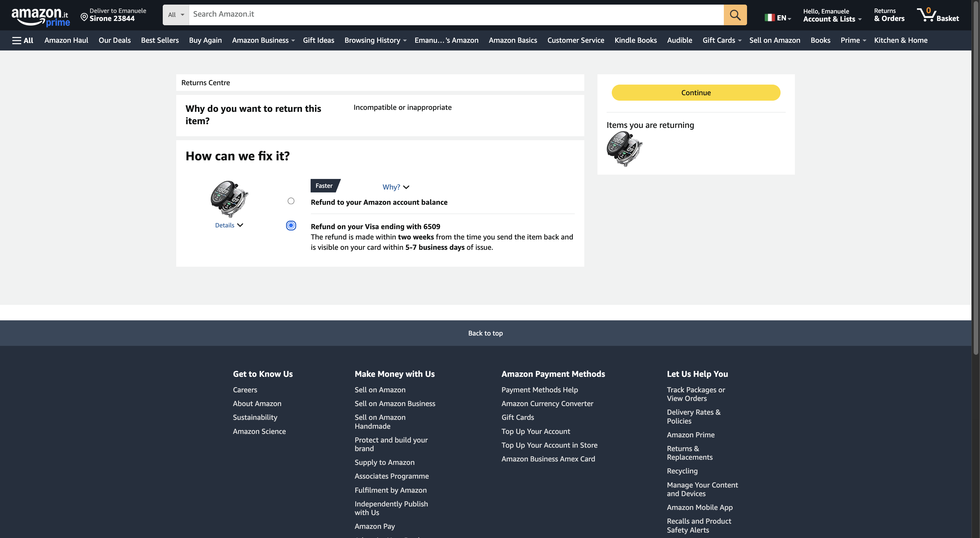Screen dimensions: 980x538
Task: Click the watch image above Details
Action: (230, 199)
